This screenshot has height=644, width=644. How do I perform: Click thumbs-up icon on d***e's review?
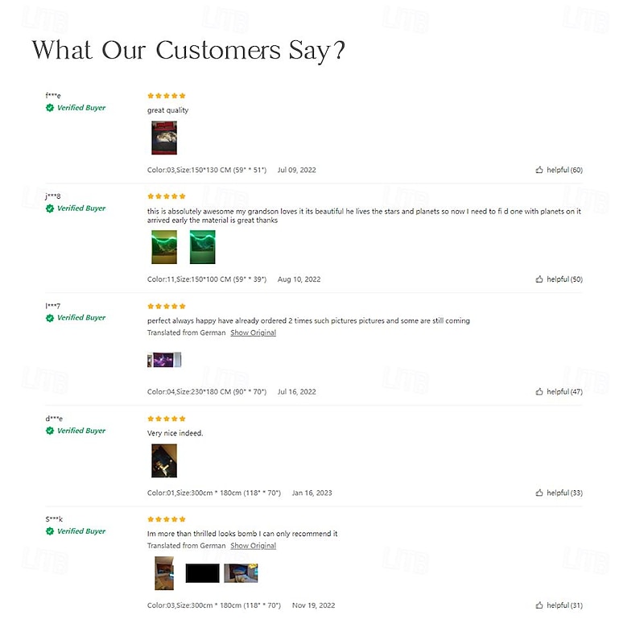point(539,493)
